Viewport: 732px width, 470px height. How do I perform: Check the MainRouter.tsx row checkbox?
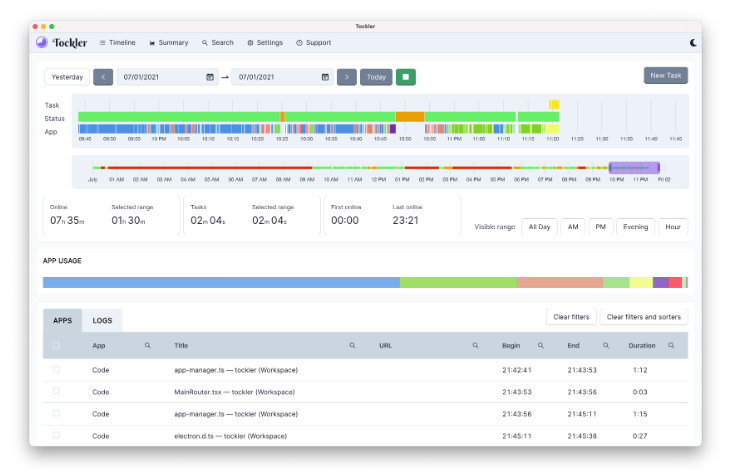click(x=56, y=392)
